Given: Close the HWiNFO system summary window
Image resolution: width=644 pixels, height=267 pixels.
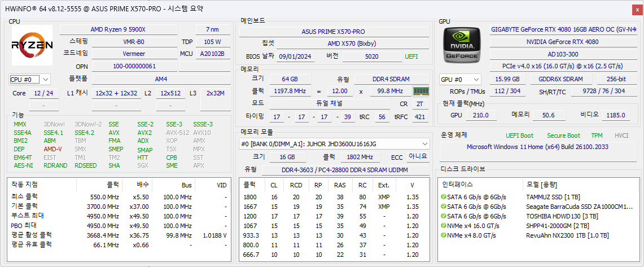Looking at the screenshot, I should click(x=637, y=8).
